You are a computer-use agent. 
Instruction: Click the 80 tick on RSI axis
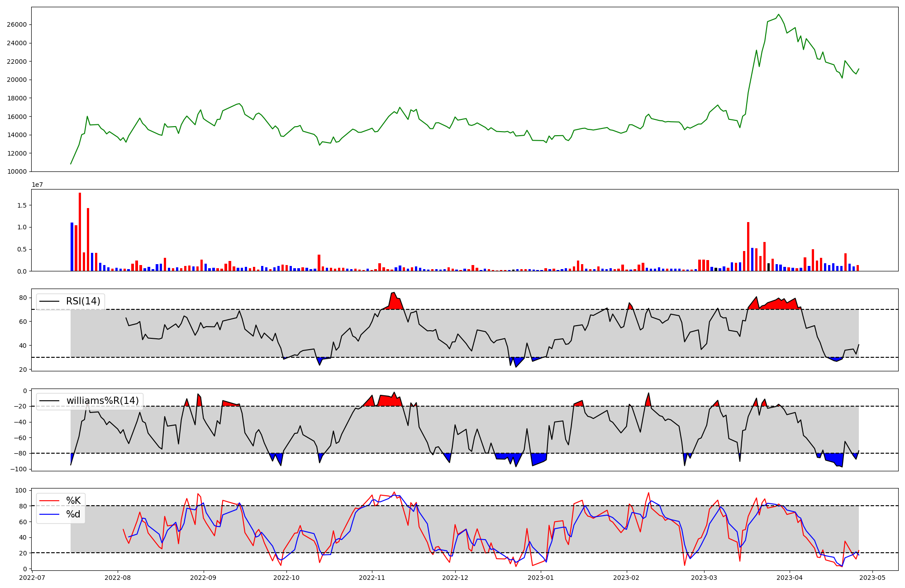tap(23, 298)
